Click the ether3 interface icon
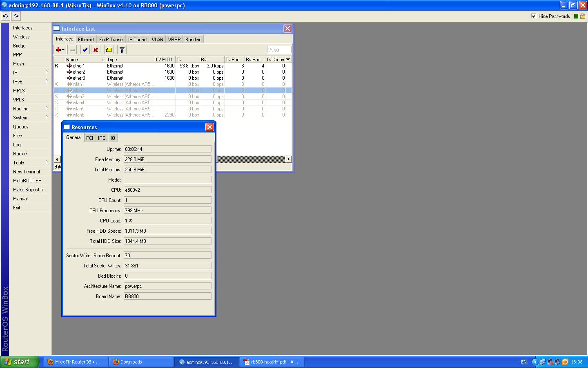 click(69, 78)
